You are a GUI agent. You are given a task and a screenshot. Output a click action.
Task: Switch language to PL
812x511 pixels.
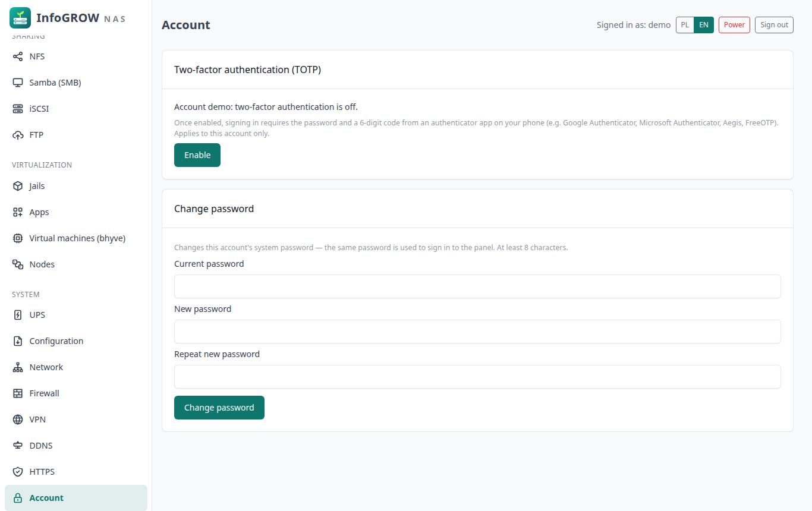[685, 25]
